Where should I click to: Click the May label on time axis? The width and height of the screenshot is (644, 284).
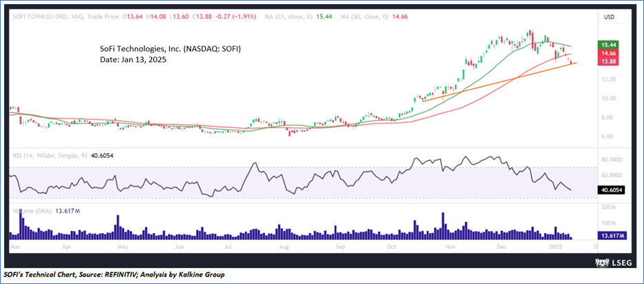click(122, 247)
